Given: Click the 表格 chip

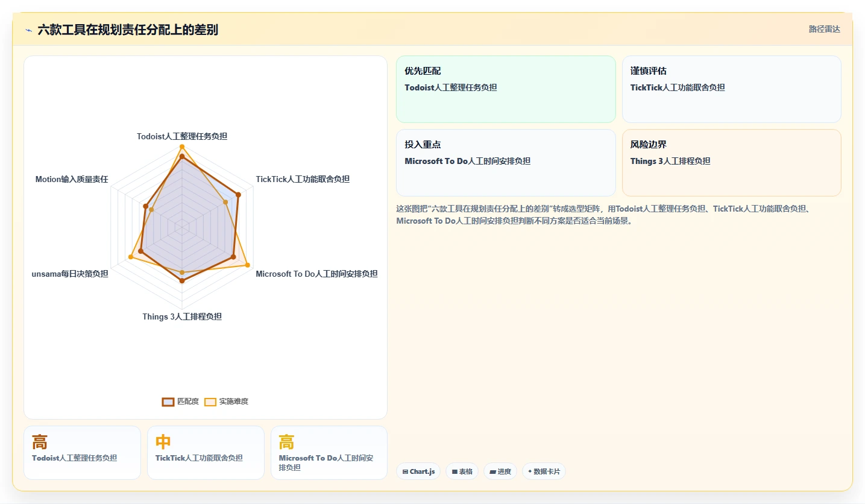Looking at the screenshot, I should [x=462, y=471].
